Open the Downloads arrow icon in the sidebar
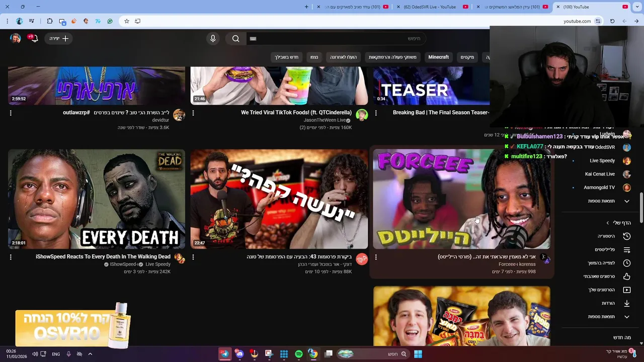This screenshot has height=362, width=644. point(627,303)
